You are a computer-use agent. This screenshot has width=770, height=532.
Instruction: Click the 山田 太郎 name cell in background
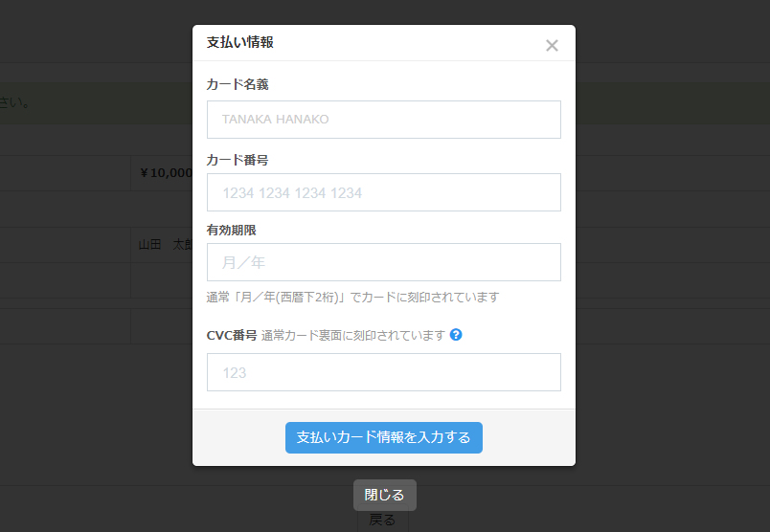click(x=165, y=244)
